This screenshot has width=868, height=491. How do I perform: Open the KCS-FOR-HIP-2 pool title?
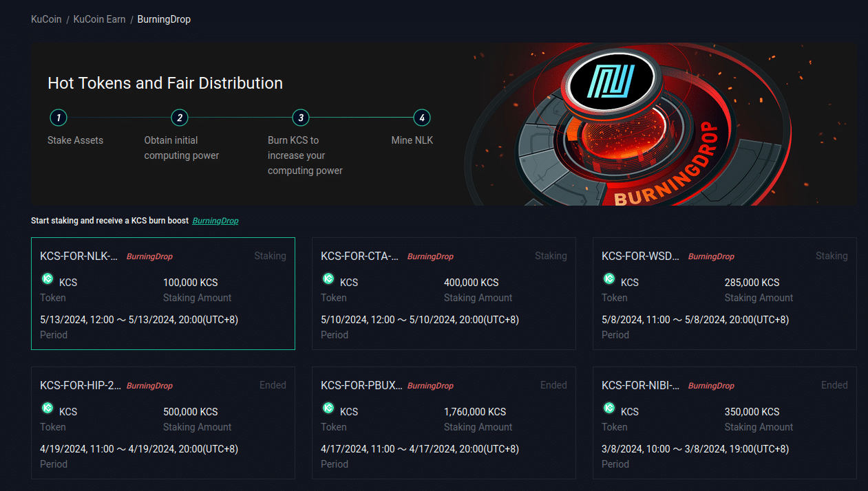click(x=81, y=385)
